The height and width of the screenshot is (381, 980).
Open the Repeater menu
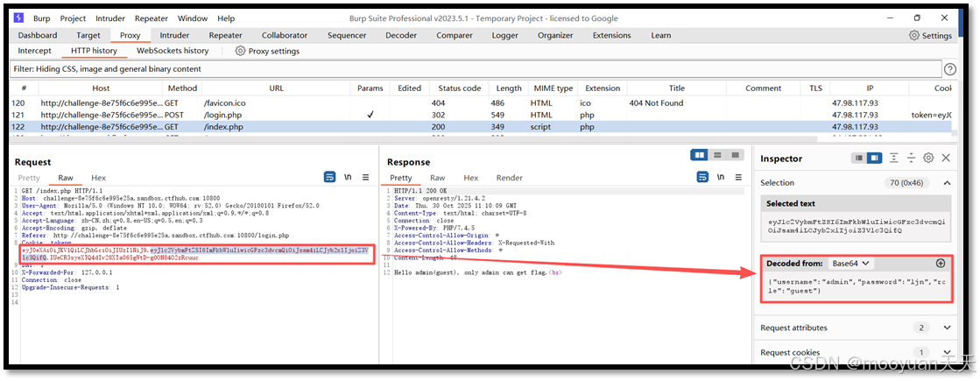[152, 18]
